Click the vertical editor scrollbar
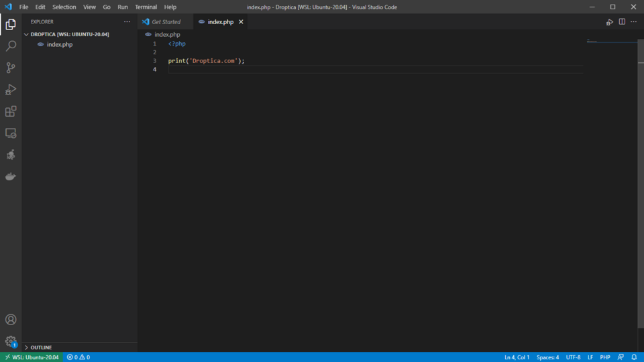Viewport: 644px width, 362px height. 641,185
